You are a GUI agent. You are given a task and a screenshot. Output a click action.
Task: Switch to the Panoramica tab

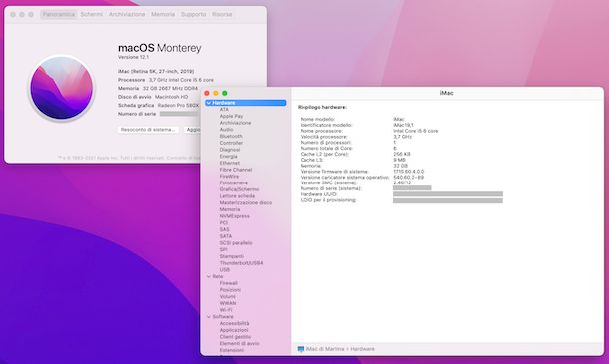58,14
